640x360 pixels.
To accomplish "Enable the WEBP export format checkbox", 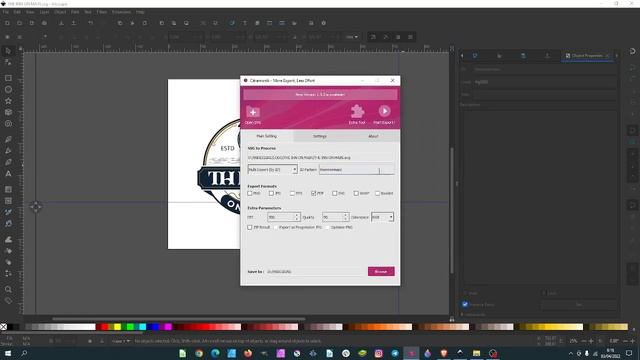I will click(x=356, y=193).
